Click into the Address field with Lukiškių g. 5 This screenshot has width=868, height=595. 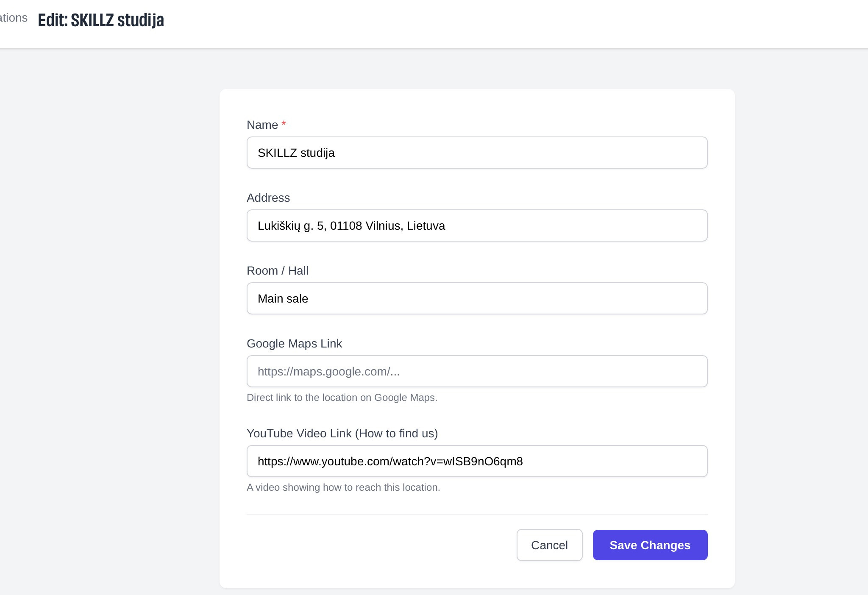click(x=477, y=225)
